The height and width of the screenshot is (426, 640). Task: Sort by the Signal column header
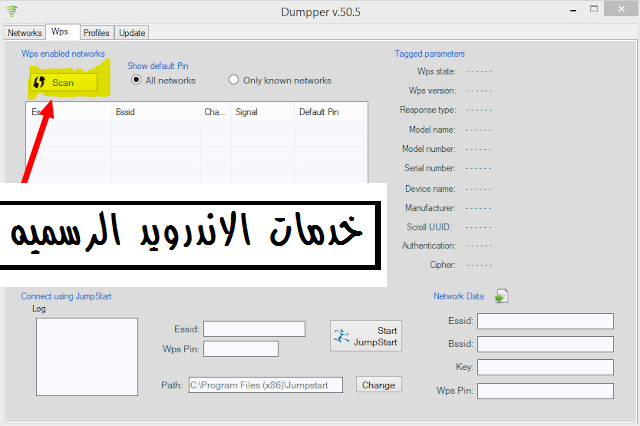tap(262, 112)
